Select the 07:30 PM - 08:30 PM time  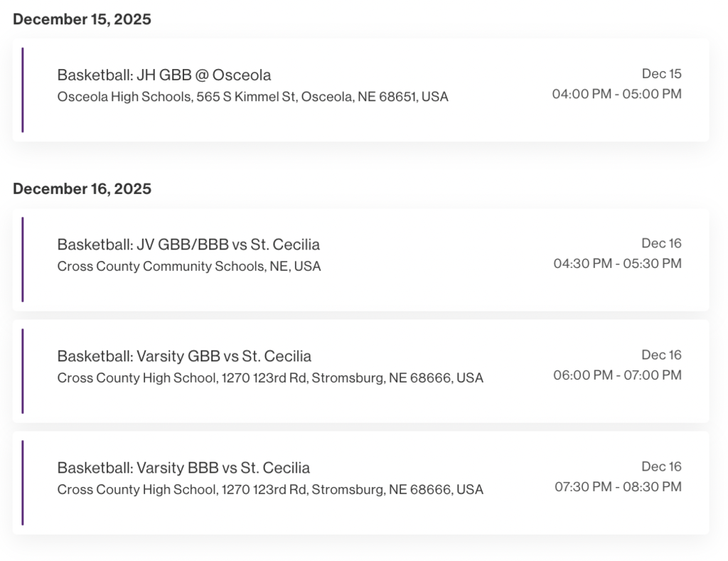coord(618,487)
